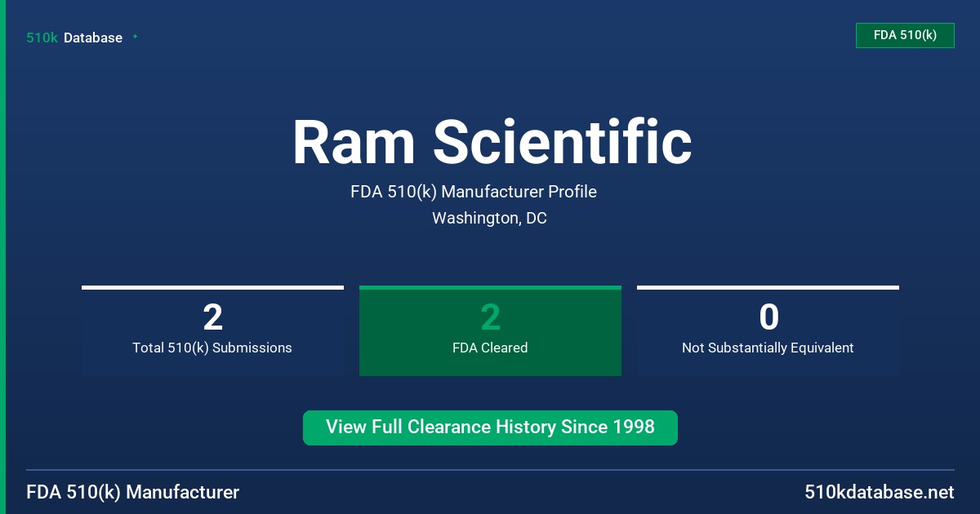The height and width of the screenshot is (514, 980).
Task: Click the Washington, DC location text
Action: 489,219
